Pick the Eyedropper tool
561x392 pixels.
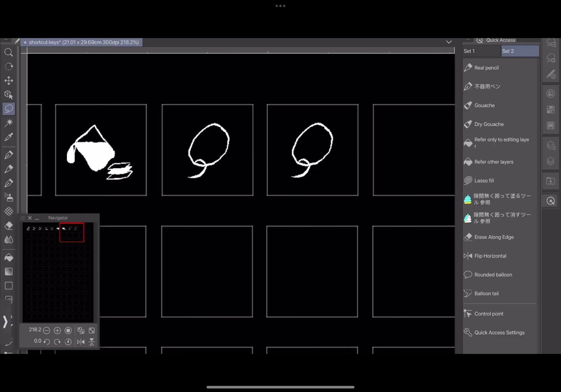pos(8,137)
